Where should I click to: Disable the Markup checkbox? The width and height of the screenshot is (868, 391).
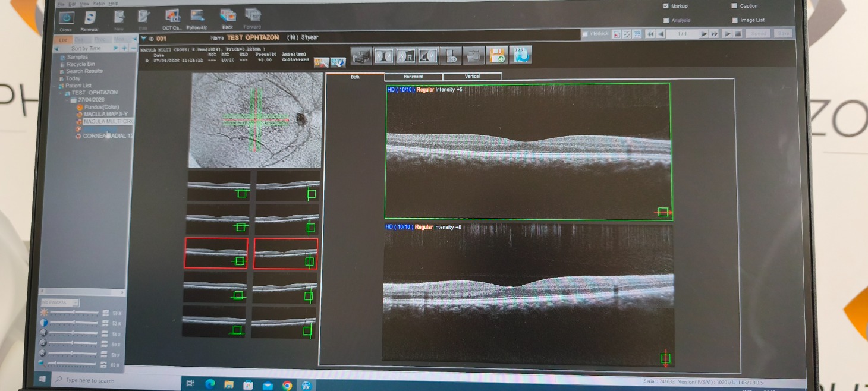[666, 6]
